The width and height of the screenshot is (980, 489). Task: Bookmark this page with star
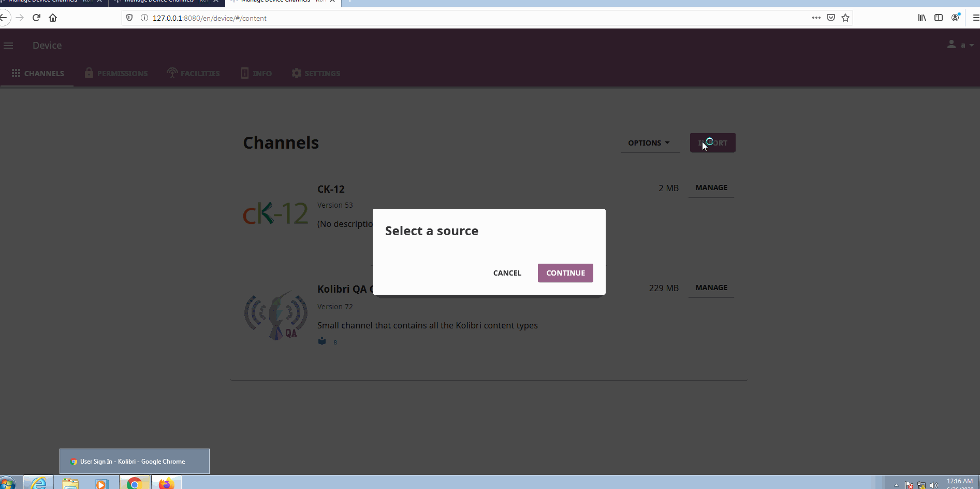(x=845, y=18)
